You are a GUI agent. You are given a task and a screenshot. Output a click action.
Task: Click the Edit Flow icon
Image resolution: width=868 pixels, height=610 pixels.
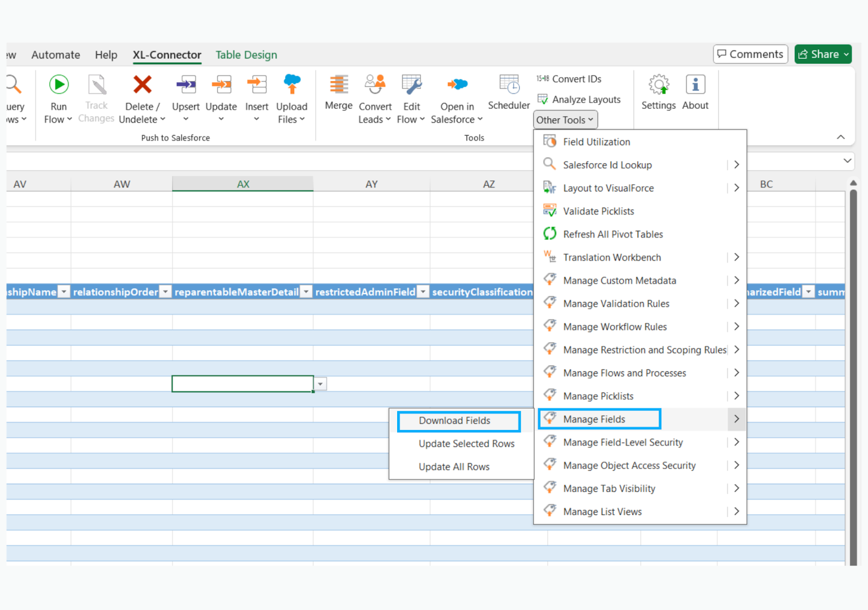click(x=411, y=85)
